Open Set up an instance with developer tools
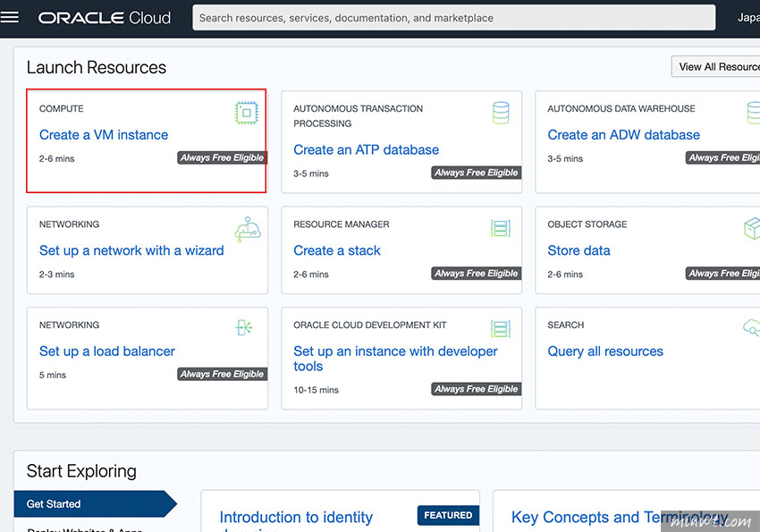Viewport: 760px width, 532px height. 395,359
